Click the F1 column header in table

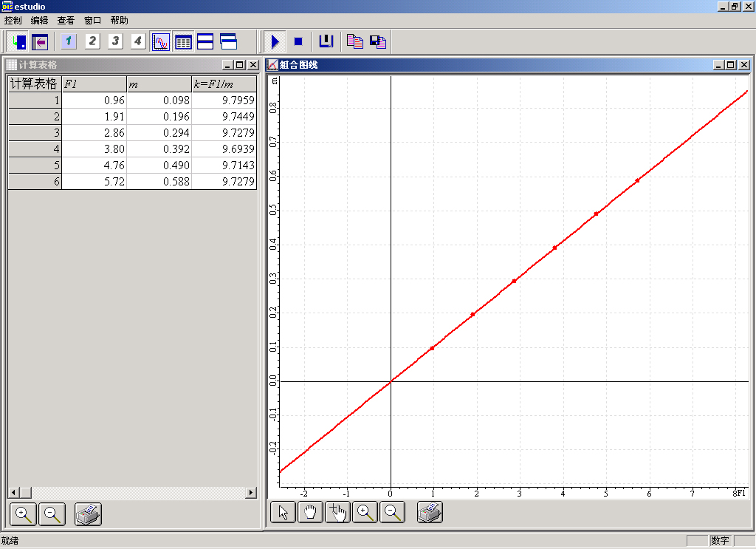tap(94, 84)
